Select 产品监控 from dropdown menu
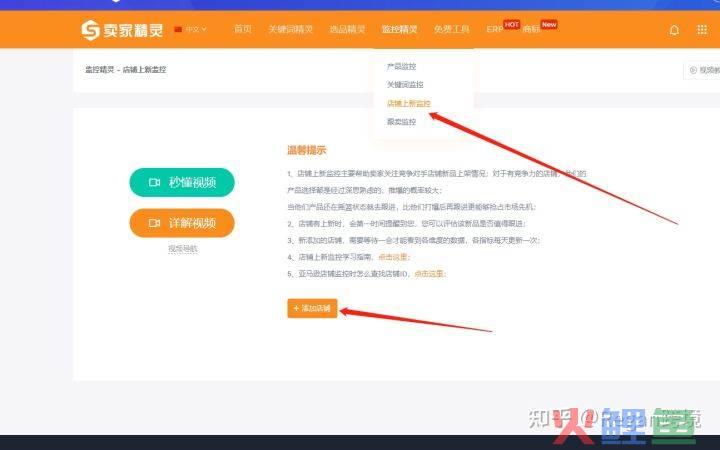 [x=401, y=67]
